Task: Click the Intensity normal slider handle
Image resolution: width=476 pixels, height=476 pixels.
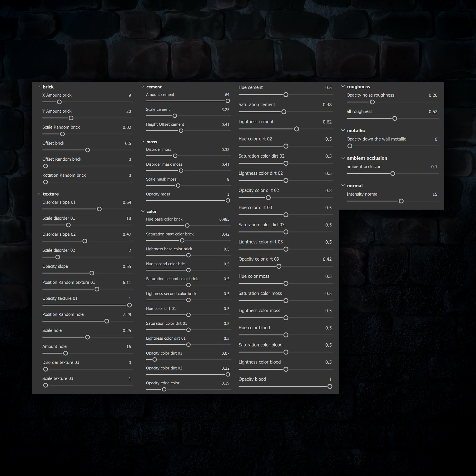Action: (401, 201)
